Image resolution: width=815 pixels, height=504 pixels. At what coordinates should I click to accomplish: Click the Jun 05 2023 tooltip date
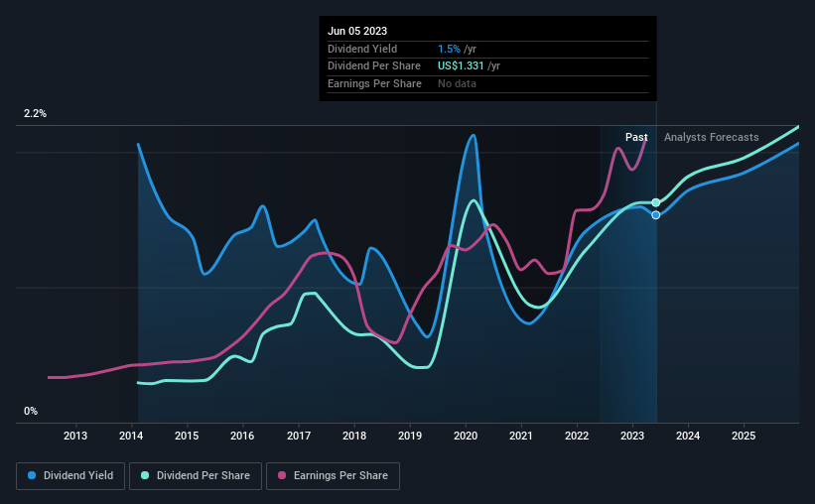point(357,31)
